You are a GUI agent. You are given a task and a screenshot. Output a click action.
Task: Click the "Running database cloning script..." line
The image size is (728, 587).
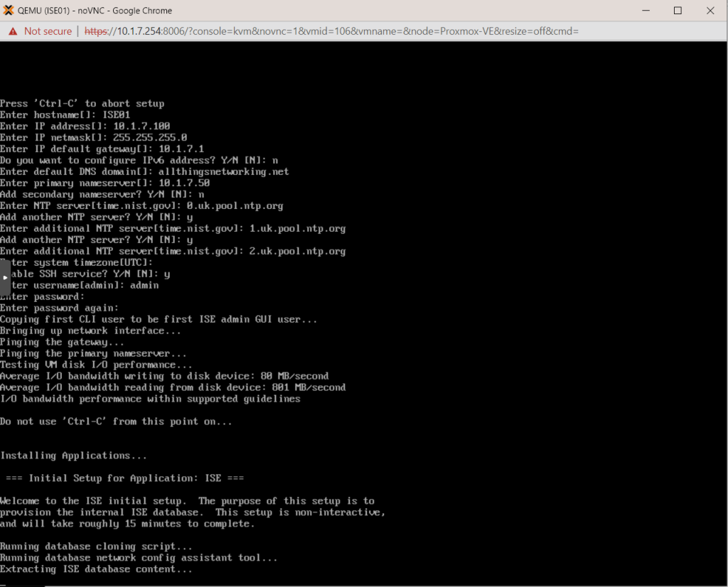coord(96,546)
